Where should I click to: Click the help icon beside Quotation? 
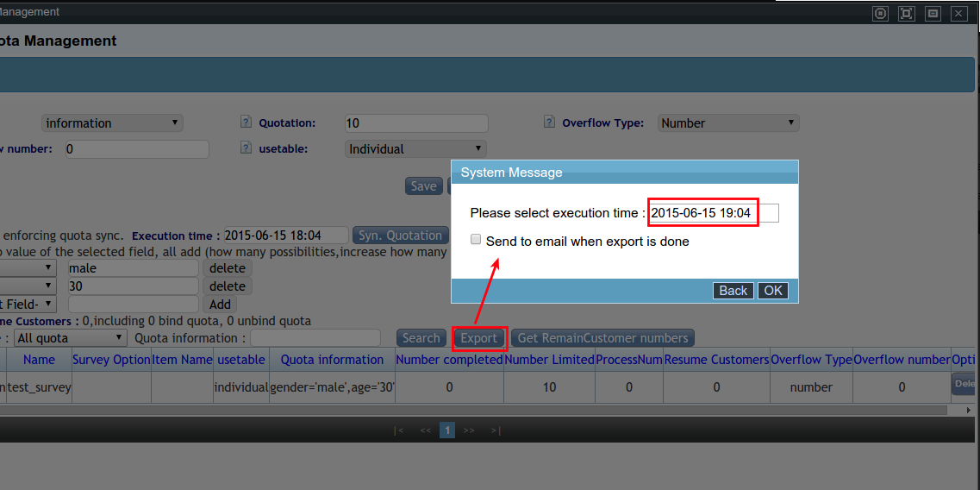click(x=246, y=122)
